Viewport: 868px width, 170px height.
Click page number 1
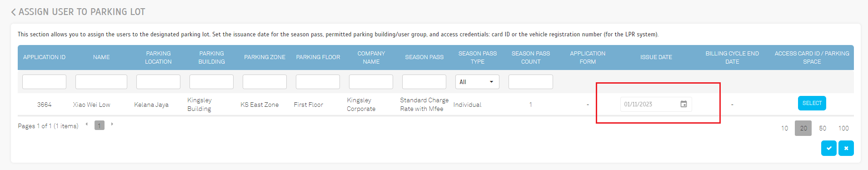tap(100, 125)
